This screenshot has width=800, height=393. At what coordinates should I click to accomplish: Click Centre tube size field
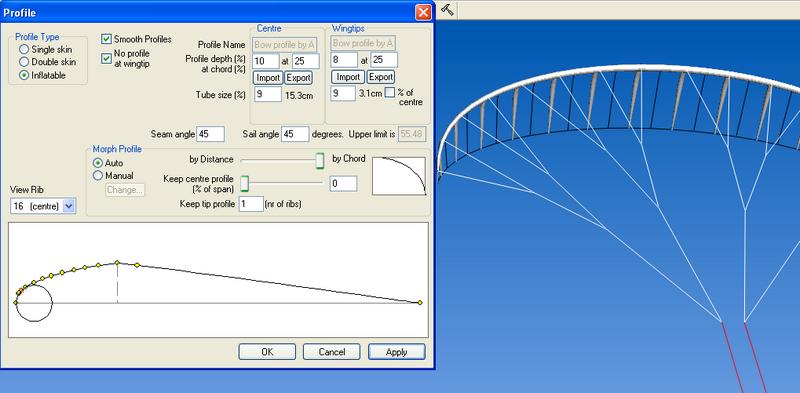tap(268, 94)
